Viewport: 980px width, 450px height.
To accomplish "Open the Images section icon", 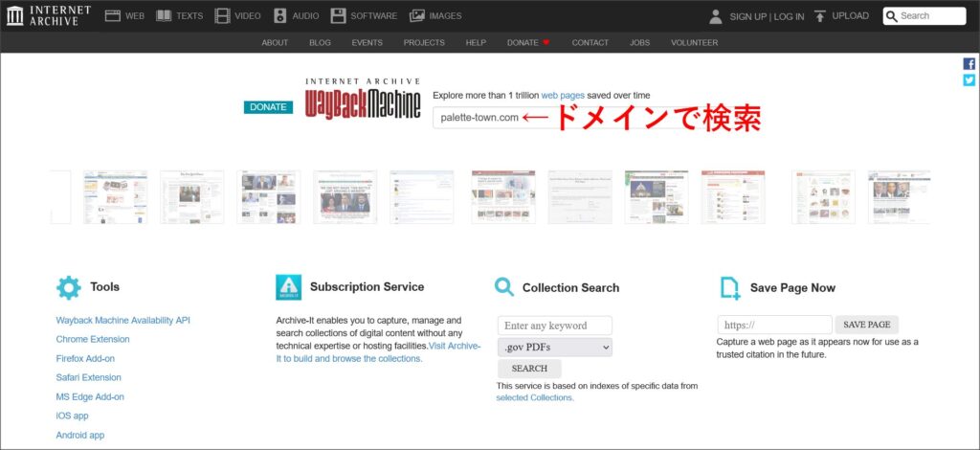I will coord(417,15).
